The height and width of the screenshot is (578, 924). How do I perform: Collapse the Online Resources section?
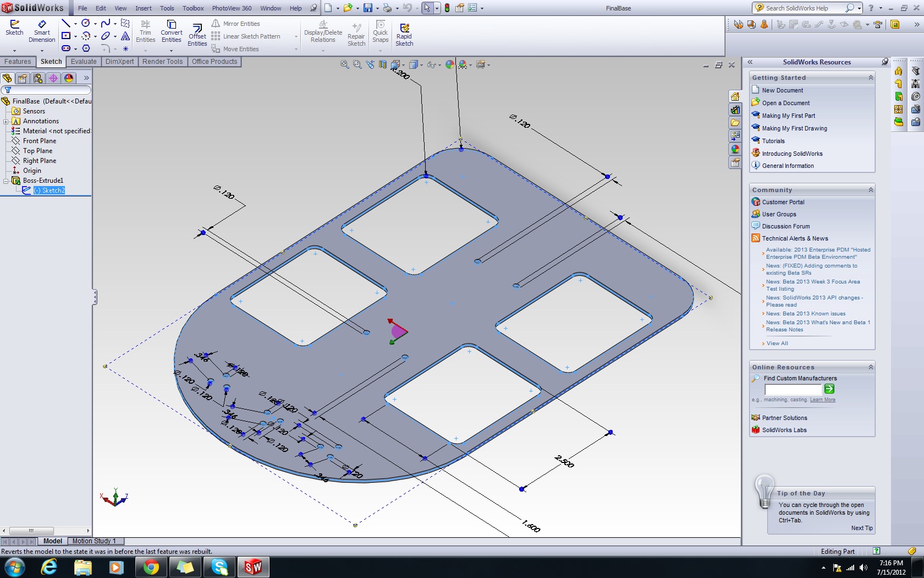point(871,367)
